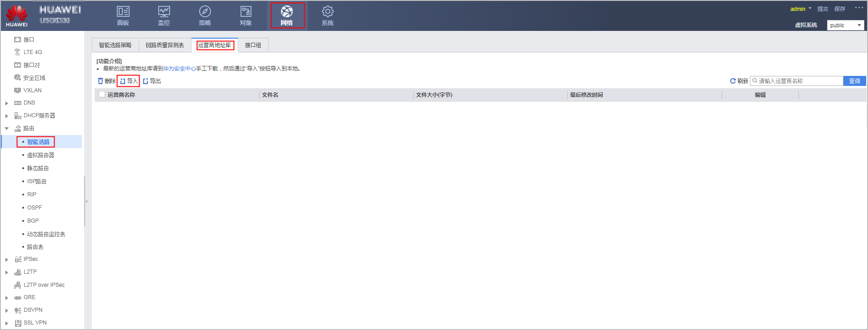Open the 对象 object icon
868x330 pixels.
coord(246,12)
